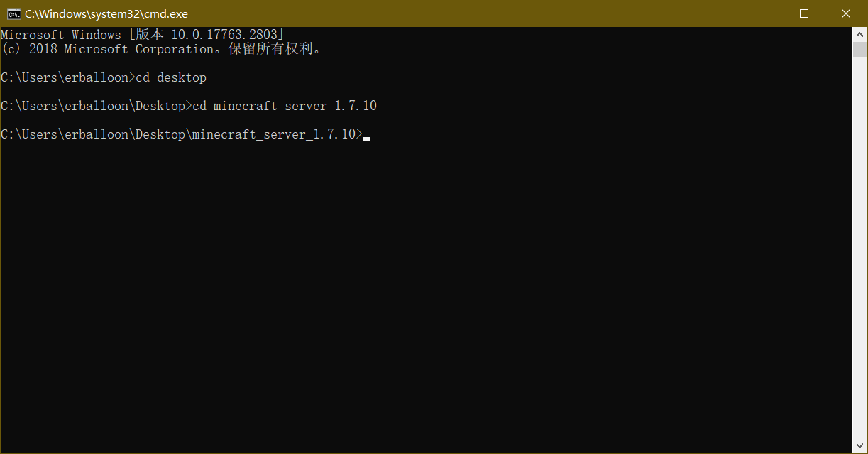The height and width of the screenshot is (454, 868).
Task: Click the cmd icon in title bar
Action: click(13, 13)
